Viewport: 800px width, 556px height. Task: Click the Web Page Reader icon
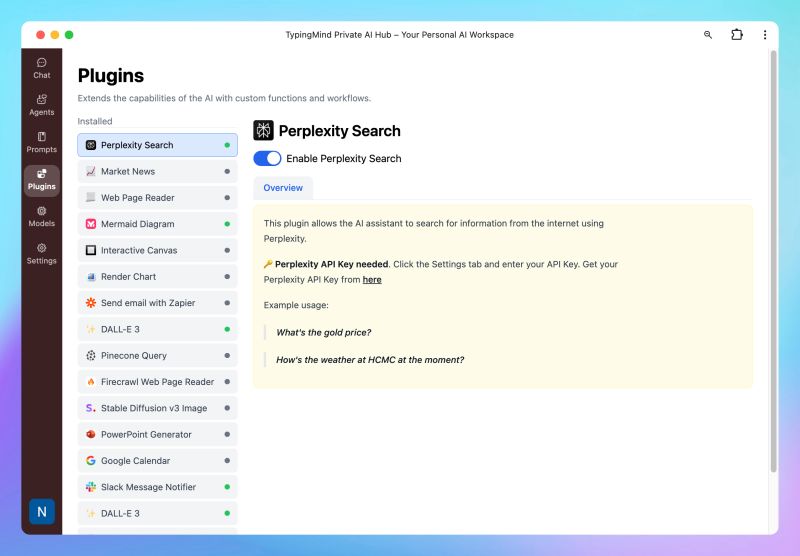[91, 197]
